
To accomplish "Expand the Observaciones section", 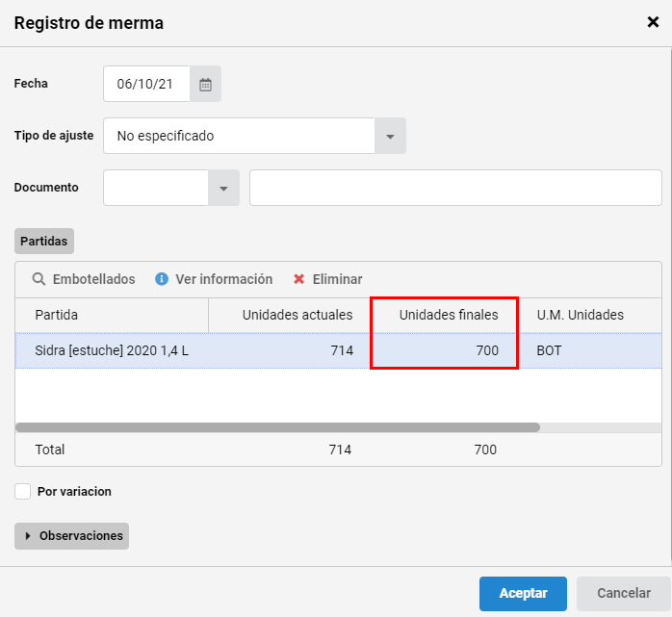I will pyautogui.click(x=71, y=535).
